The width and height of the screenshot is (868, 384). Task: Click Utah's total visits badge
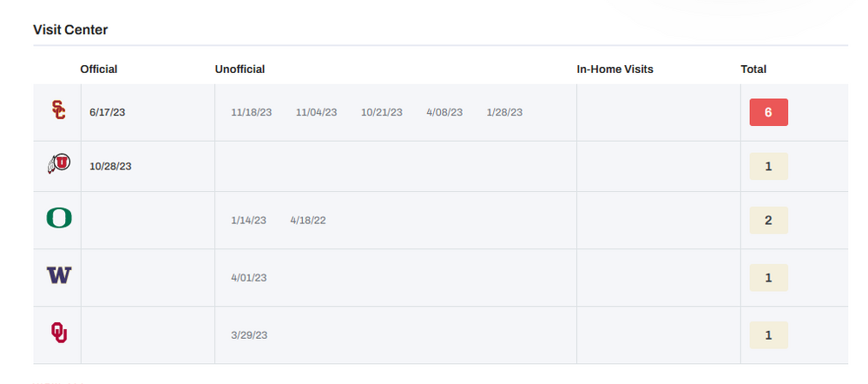click(x=768, y=166)
